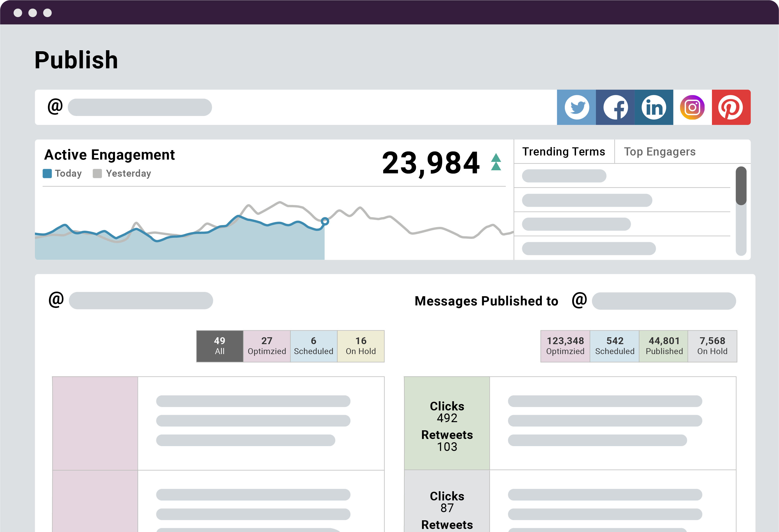This screenshot has width=779, height=532.
Task: Click the trending terms scrollbar thumb
Action: point(741,186)
